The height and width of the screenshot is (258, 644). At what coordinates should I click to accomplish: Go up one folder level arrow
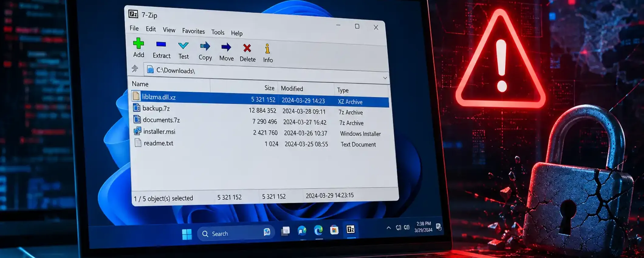(135, 68)
